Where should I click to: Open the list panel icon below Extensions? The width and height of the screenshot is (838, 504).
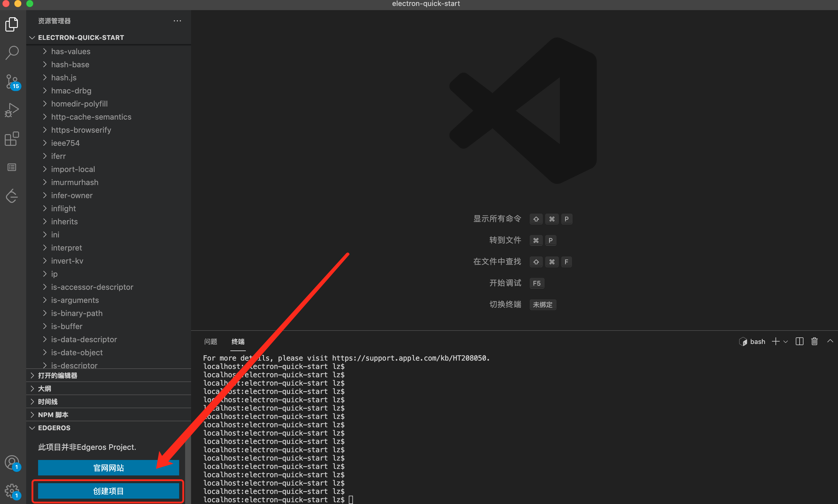tap(12, 168)
